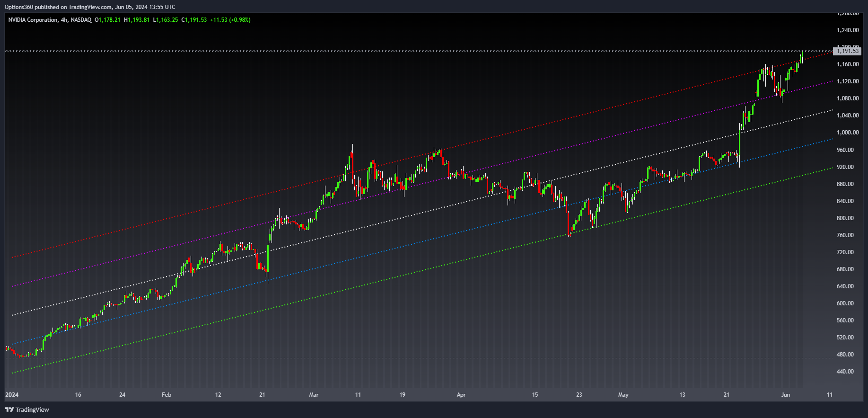Click the 2024 label on the time axis
Image resolution: width=868 pixels, height=418 pixels.
coord(12,395)
